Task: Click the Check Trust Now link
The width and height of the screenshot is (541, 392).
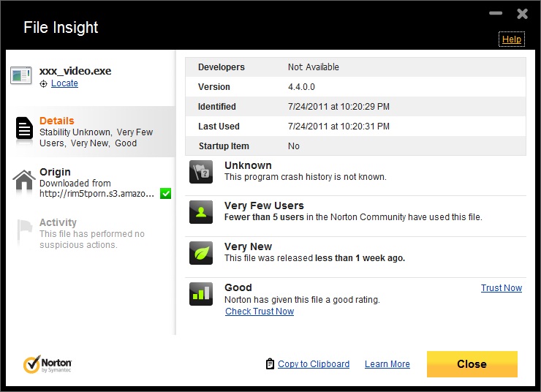Action: coord(260,312)
